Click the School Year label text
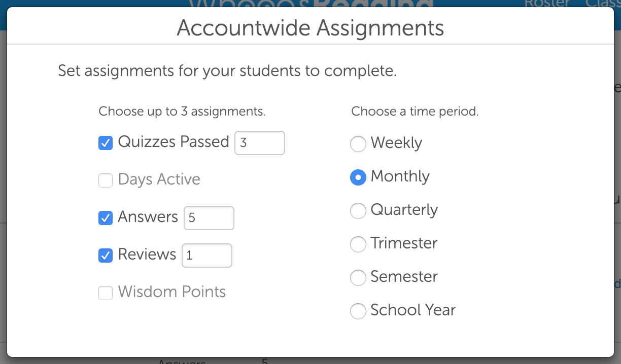The width and height of the screenshot is (621, 364). tap(413, 310)
